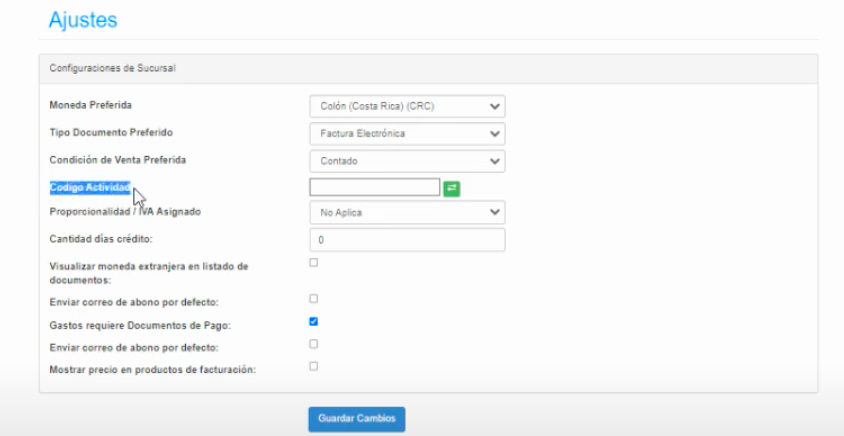Expand the Condición de Venta Preferida dropdown

tap(407, 161)
